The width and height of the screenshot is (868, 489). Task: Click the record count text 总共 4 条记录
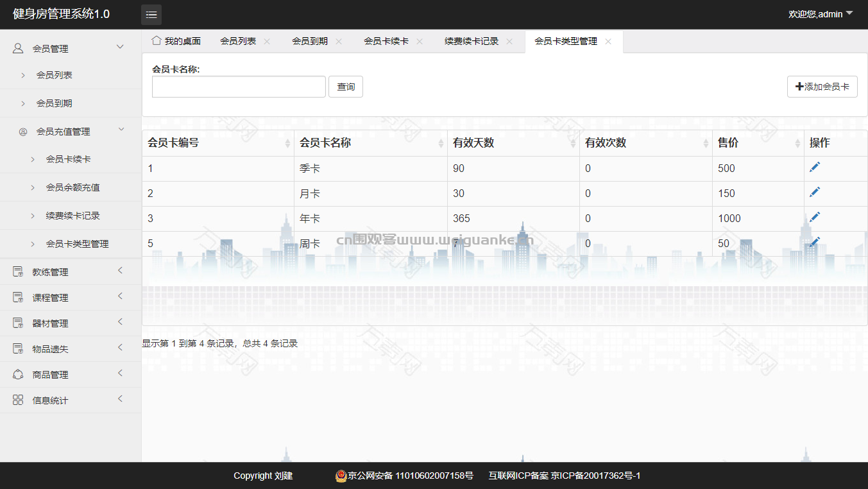click(x=270, y=343)
